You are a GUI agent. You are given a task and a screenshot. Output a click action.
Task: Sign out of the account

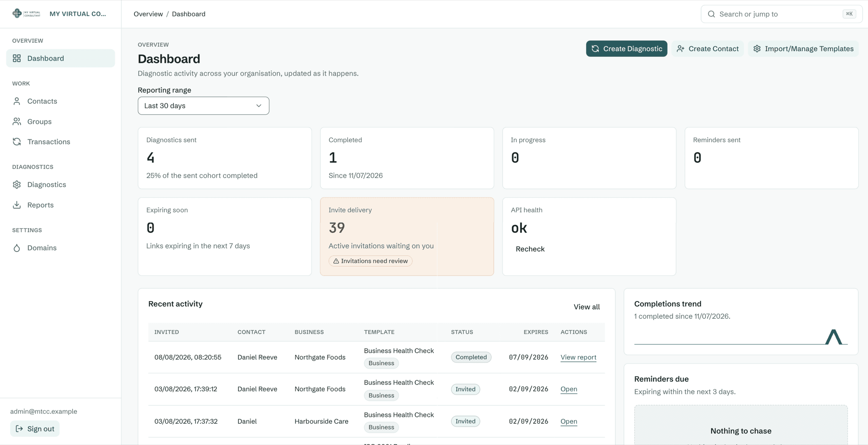click(35, 429)
